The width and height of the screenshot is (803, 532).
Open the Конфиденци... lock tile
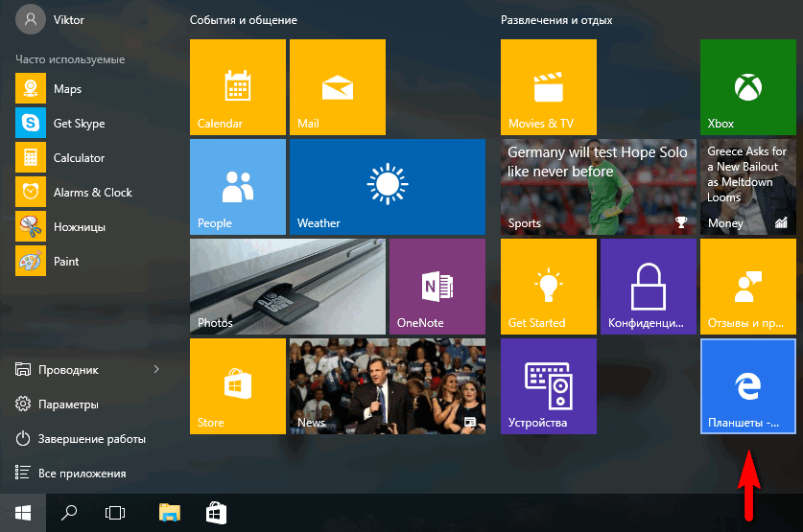click(649, 287)
